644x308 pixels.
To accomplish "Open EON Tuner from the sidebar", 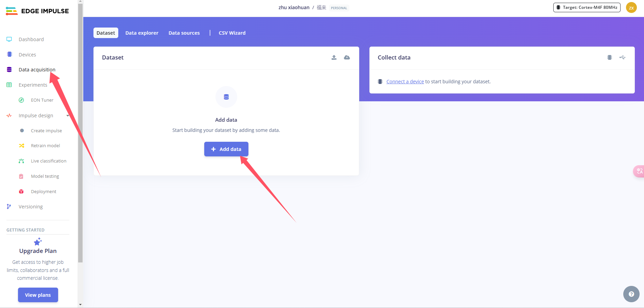I will coord(42,100).
